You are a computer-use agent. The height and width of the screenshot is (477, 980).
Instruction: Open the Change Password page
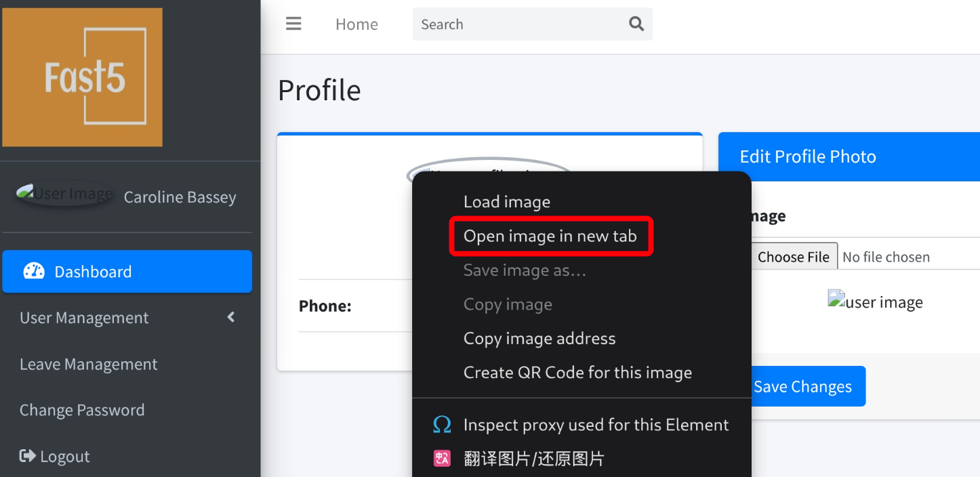click(x=81, y=410)
